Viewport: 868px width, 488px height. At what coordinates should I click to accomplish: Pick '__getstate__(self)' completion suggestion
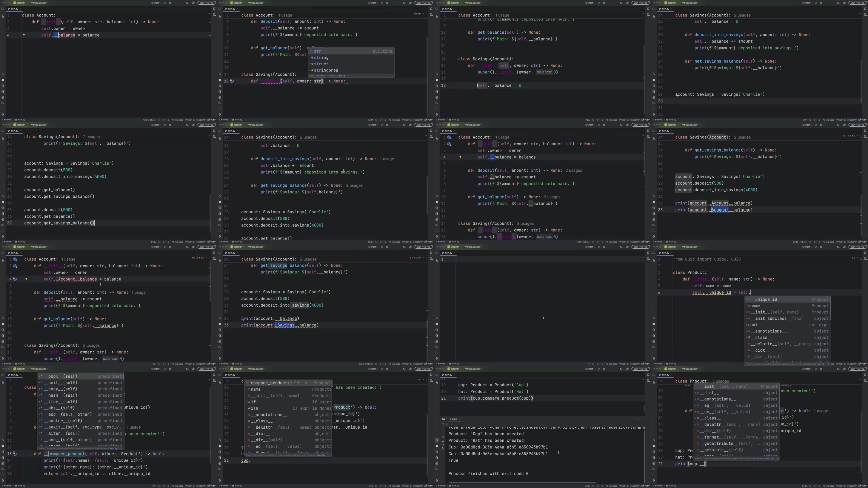point(737,450)
